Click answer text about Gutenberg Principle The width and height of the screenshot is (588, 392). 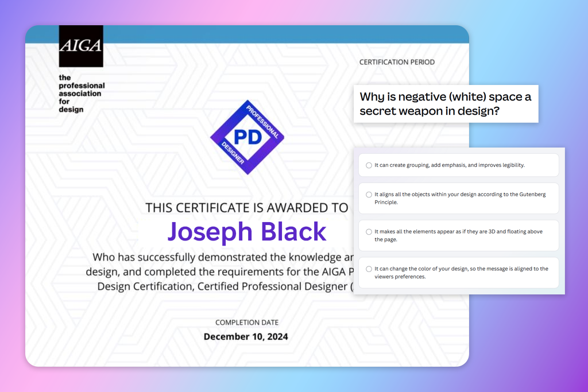tap(460, 198)
